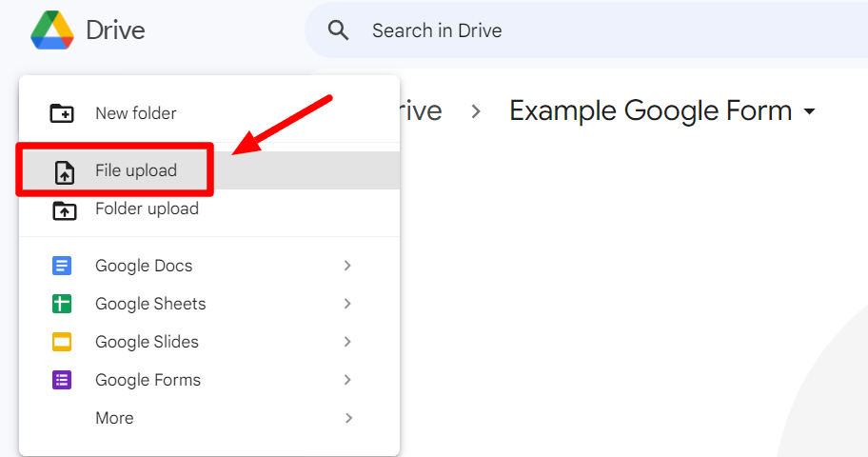The width and height of the screenshot is (868, 457).
Task: Click the search magnifier icon
Action: coord(338,30)
